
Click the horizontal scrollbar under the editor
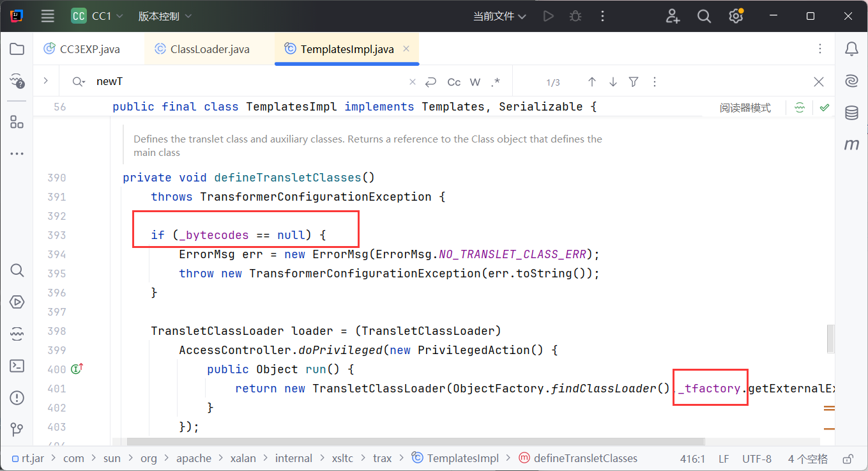(415, 442)
